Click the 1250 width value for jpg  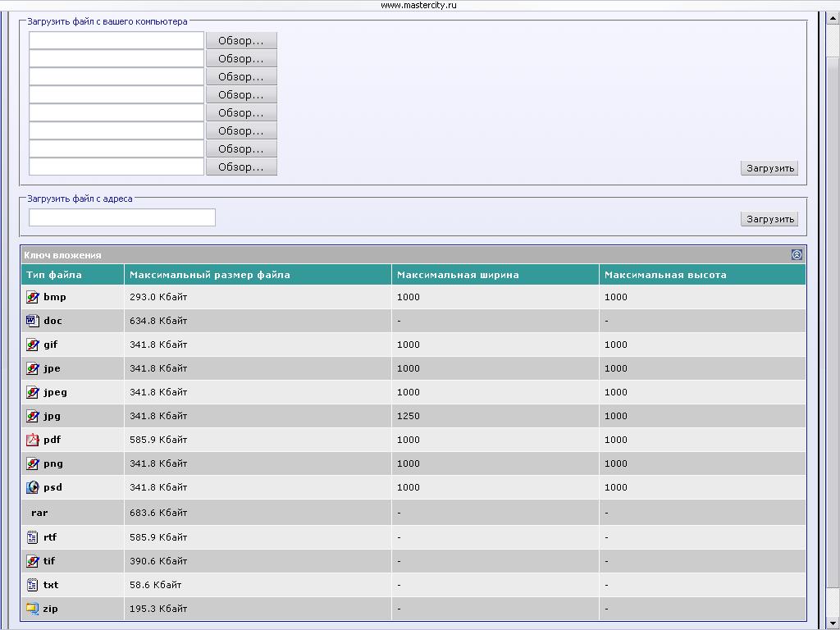(409, 416)
